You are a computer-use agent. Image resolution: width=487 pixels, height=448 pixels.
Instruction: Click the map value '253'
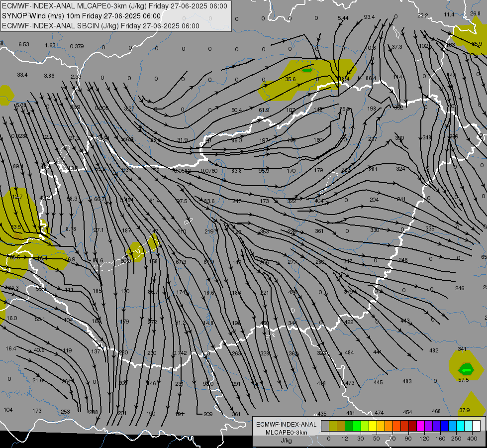[x=65, y=412]
